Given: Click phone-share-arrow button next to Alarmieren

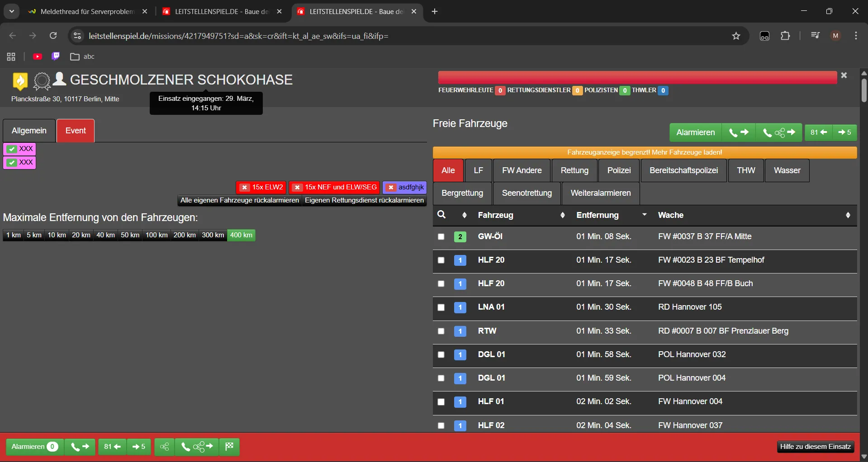Looking at the screenshot, I should click(779, 132).
